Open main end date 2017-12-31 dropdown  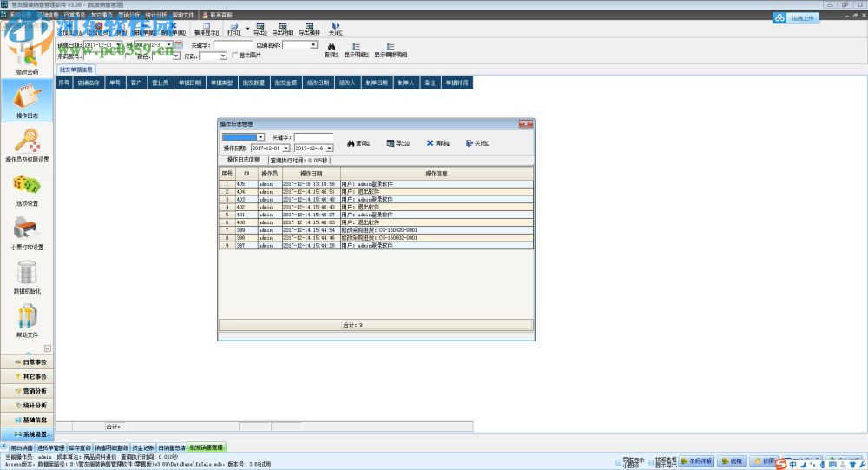click(x=169, y=44)
